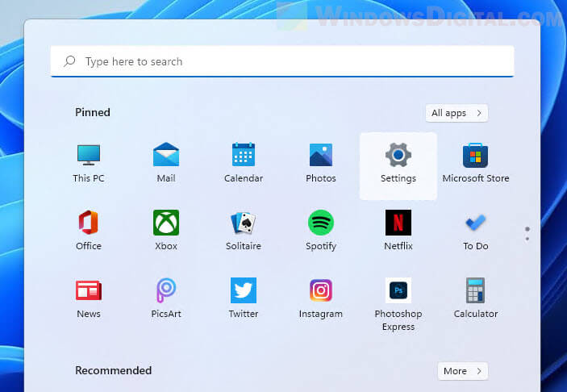Image resolution: width=567 pixels, height=392 pixels.
Task: Launch Microsoft Store
Action: point(476,163)
